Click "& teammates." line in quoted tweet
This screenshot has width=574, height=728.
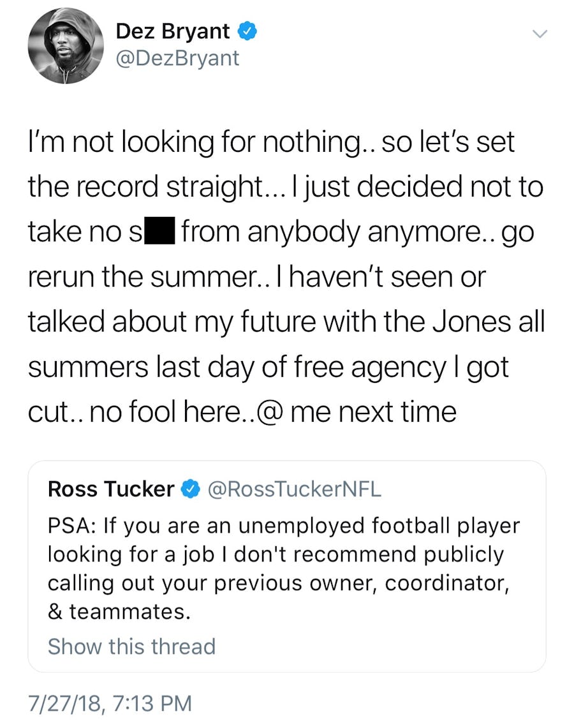(119, 611)
